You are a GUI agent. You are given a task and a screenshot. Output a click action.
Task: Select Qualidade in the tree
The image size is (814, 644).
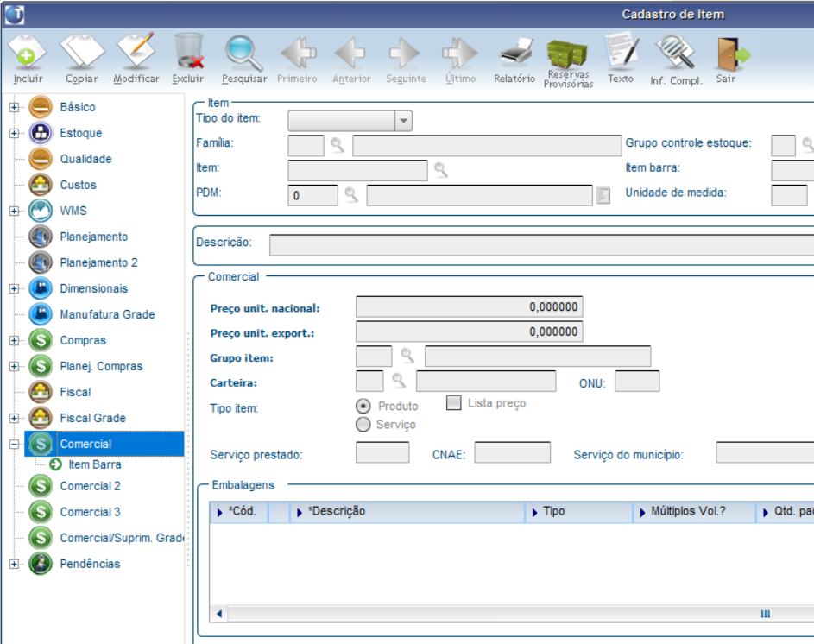[85, 159]
